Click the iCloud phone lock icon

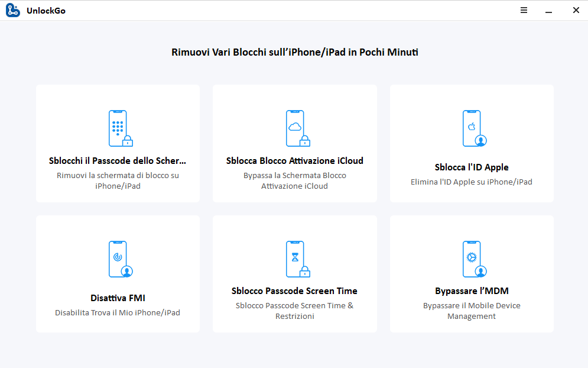point(298,128)
